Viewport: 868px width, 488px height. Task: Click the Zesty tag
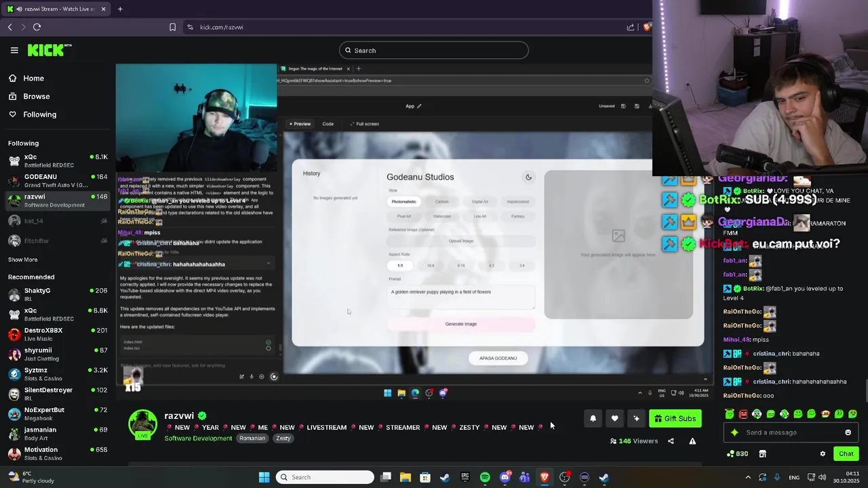tap(283, 439)
